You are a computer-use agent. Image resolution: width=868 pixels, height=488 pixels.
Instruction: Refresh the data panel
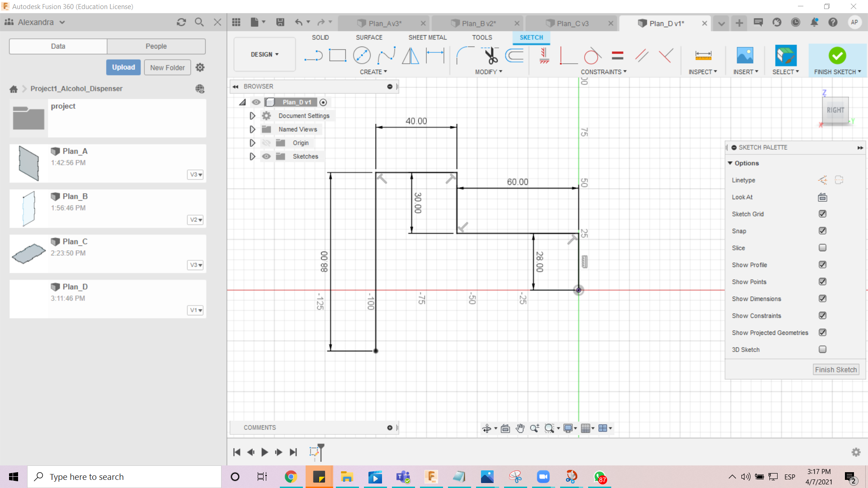[181, 22]
